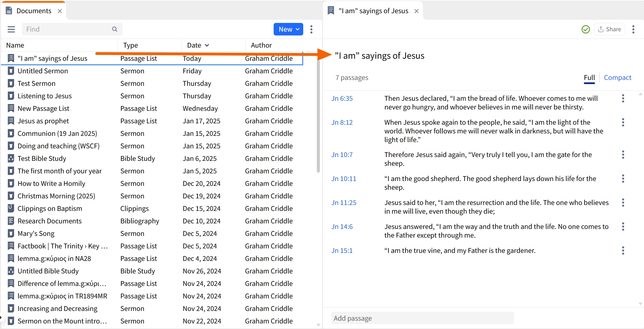Click the Bible study icon beside Test Bible Study
Screen dimensions: 644x329
tap(11, 158)
